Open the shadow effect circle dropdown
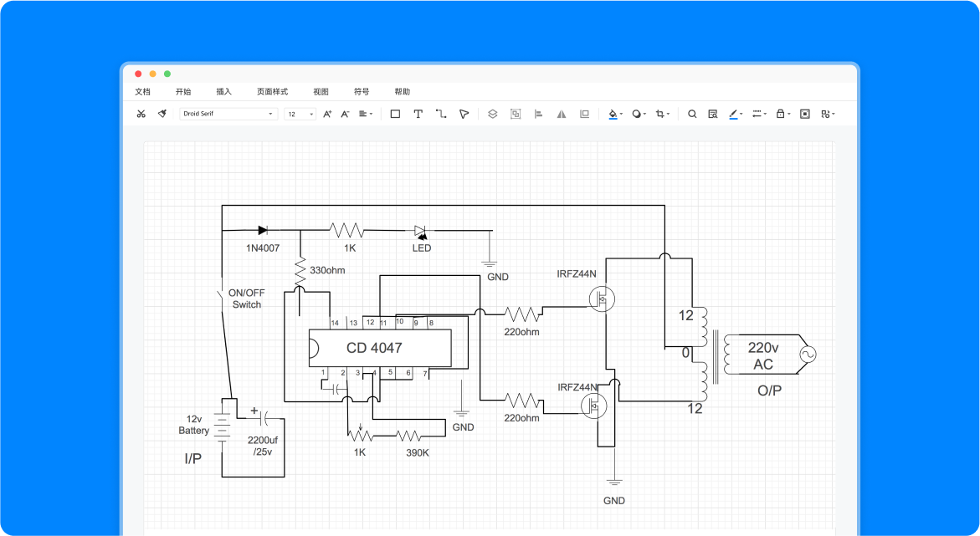The height and width of the screenshot is (536, 980). click(x=639, y=114)
